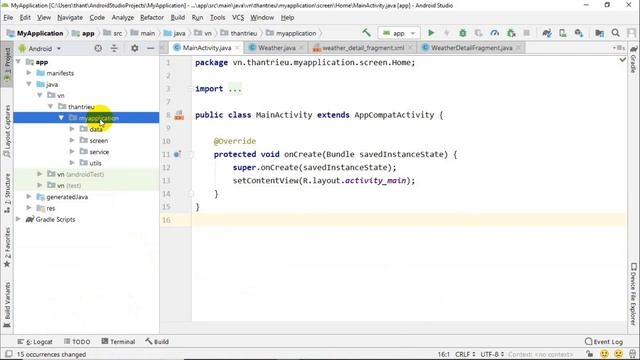Image resolution: width=640 pixels, height=360 pixels.
Task: Click the Scroll from Source target icon
Action: (98, 48)
